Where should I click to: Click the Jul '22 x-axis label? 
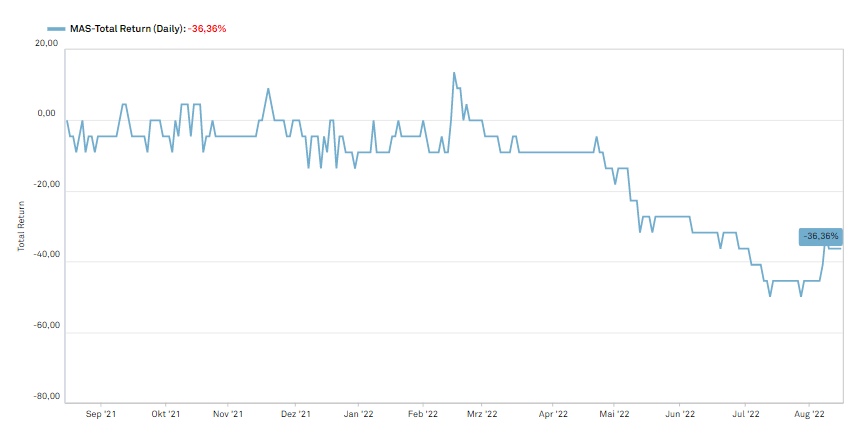[745, 414]
